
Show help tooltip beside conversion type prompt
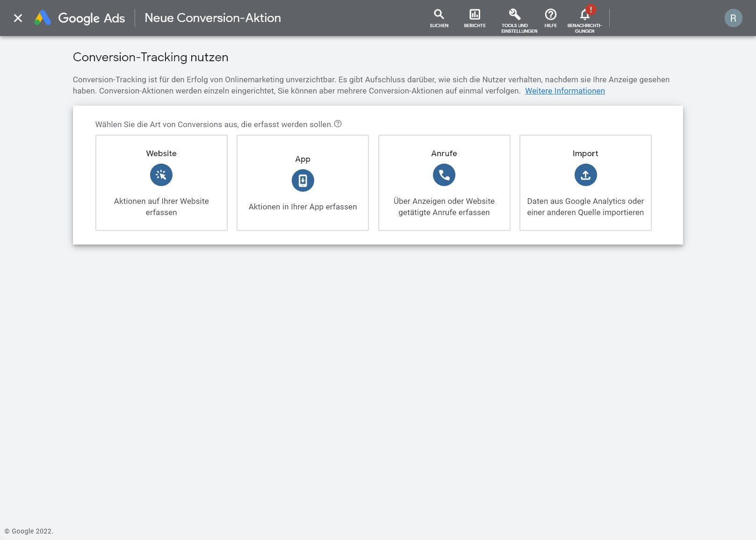click(338, 124)
